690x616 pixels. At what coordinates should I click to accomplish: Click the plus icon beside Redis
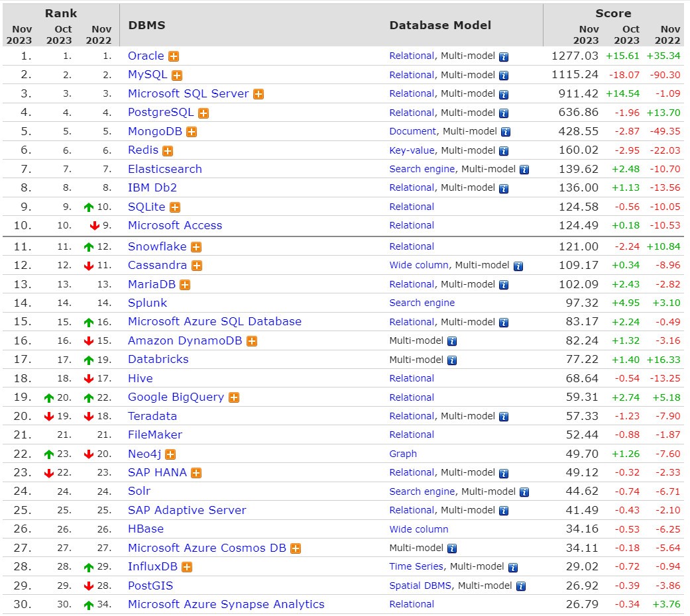tap(168, 151)
